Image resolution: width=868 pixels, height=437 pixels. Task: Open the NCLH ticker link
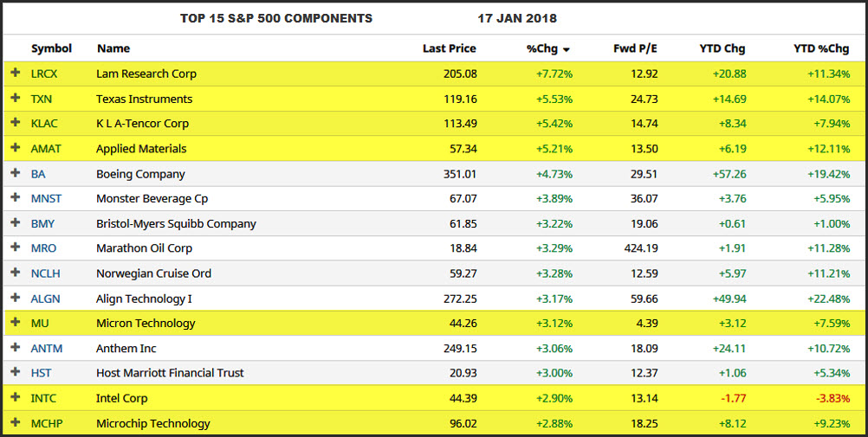(45, 273)
